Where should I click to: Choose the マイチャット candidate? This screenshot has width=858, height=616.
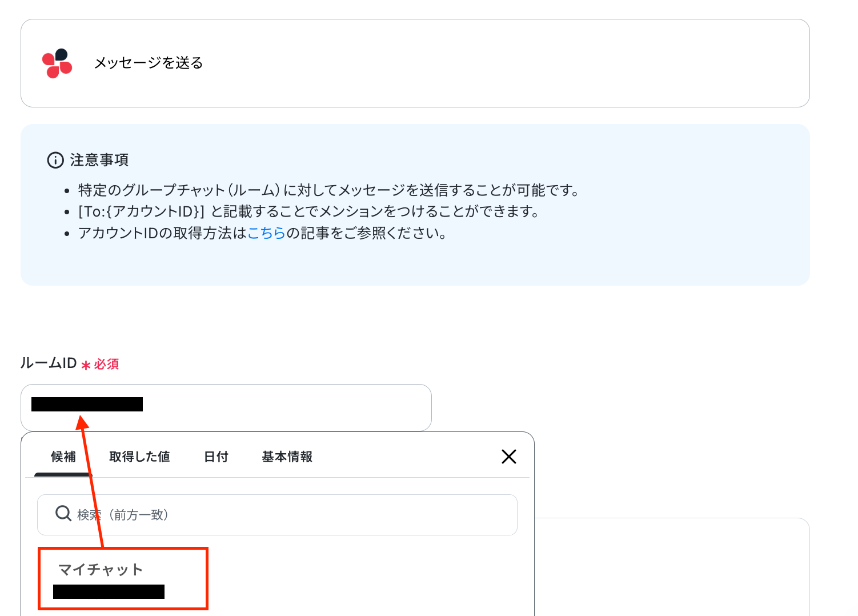tap(123, 578)
